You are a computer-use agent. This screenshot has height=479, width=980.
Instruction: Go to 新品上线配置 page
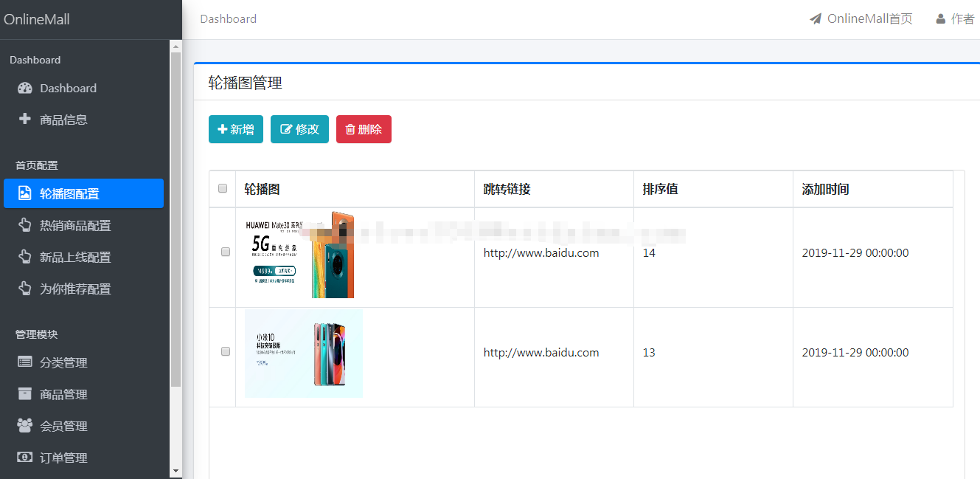pyautogui.click(x=83, y=257)
